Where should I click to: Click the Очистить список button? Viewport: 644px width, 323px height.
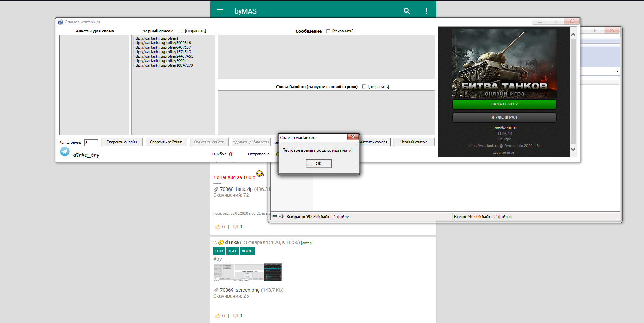point(209,142)
